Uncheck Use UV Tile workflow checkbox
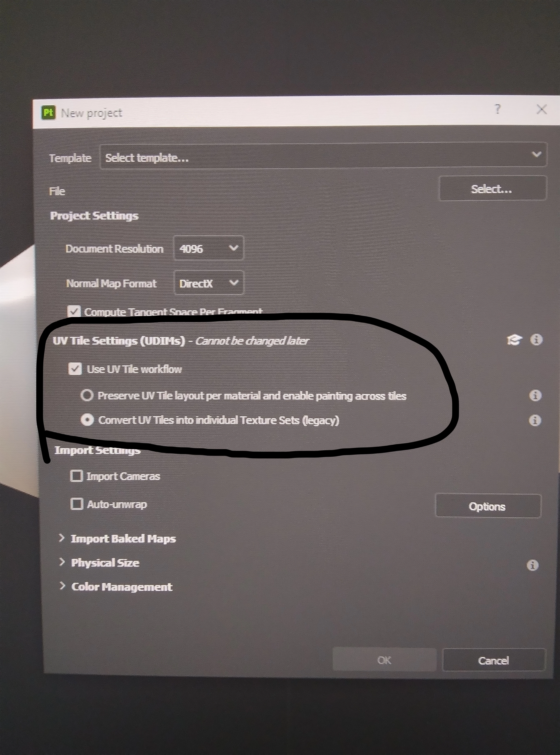 point(75,369)
